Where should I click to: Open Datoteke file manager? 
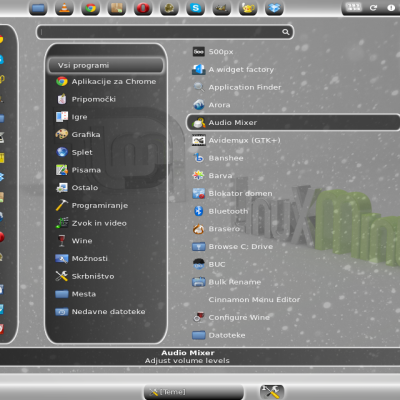tap(219, 335)
